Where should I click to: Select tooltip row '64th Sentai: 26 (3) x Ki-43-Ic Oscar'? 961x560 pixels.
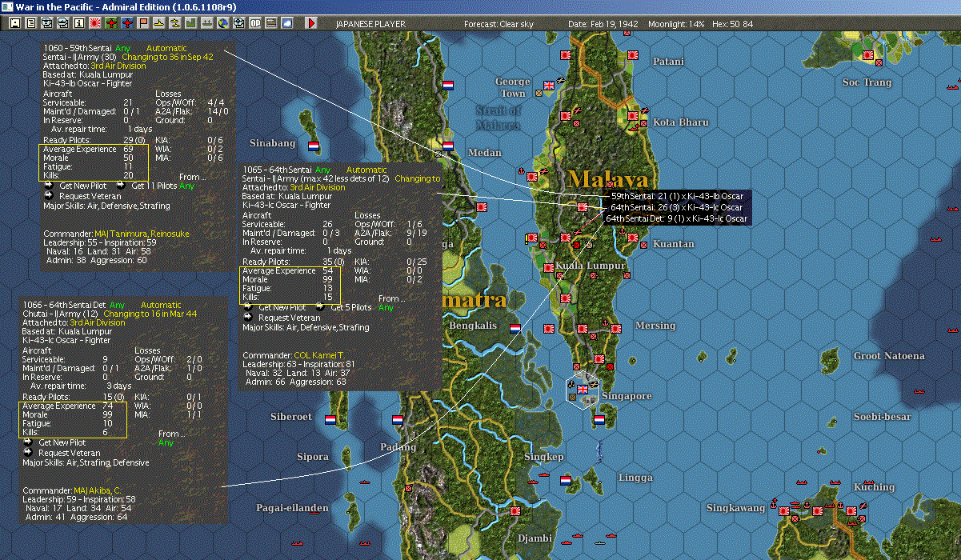click(x=679, y=207)
